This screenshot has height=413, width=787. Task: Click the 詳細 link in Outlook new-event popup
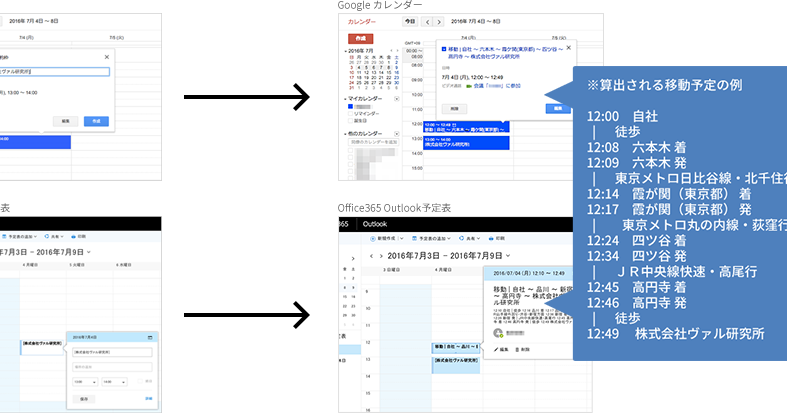[x=149, y=398]
